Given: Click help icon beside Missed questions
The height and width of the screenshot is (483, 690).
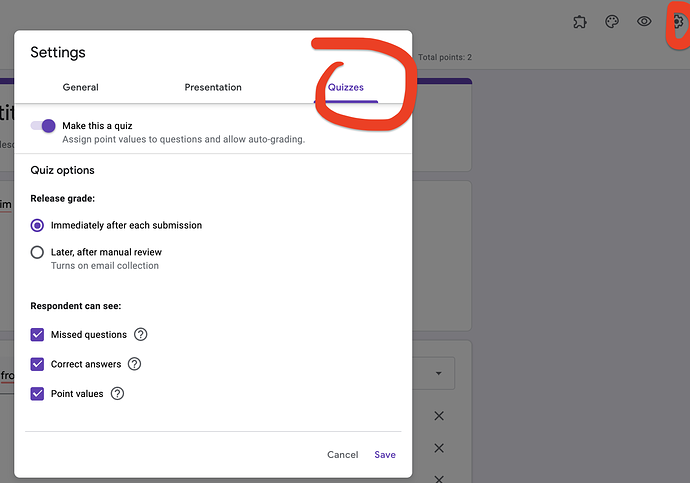Looking at the screenshot, I should point(141,335).
